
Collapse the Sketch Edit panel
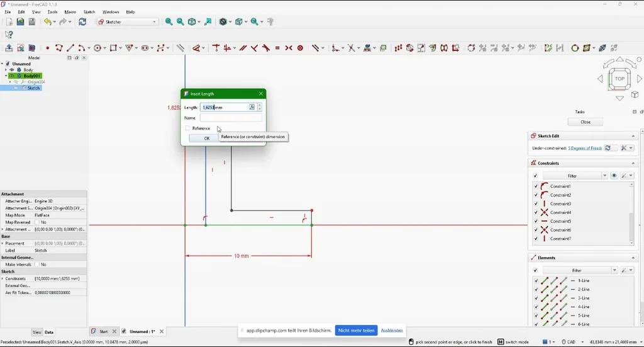click(633, 136)
